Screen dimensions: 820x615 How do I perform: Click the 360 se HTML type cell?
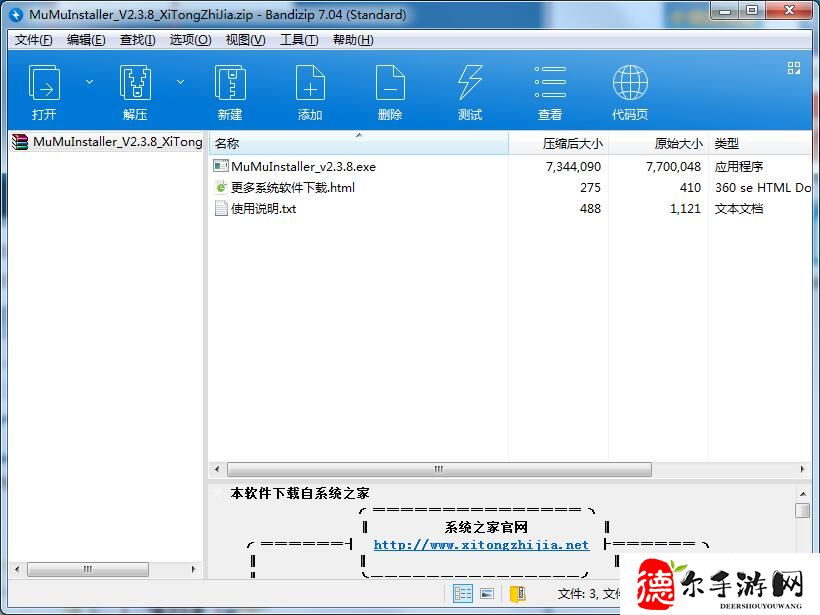(x=763, y=188)
